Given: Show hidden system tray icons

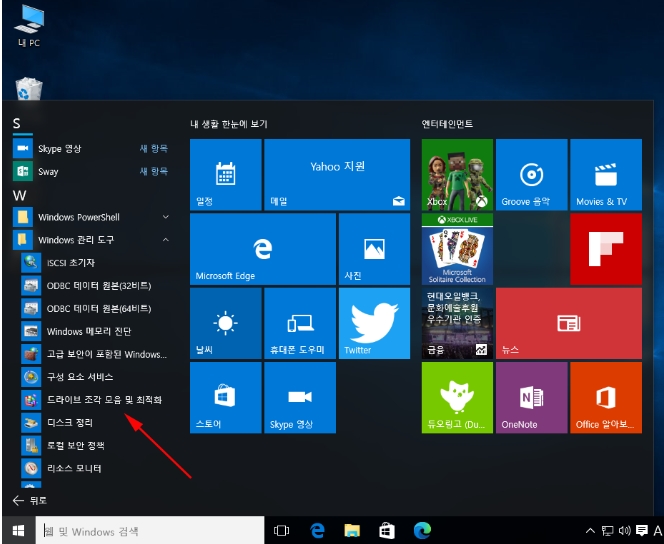Looking at the screenshot, I should pyautogui.click(x=590, y=530).
